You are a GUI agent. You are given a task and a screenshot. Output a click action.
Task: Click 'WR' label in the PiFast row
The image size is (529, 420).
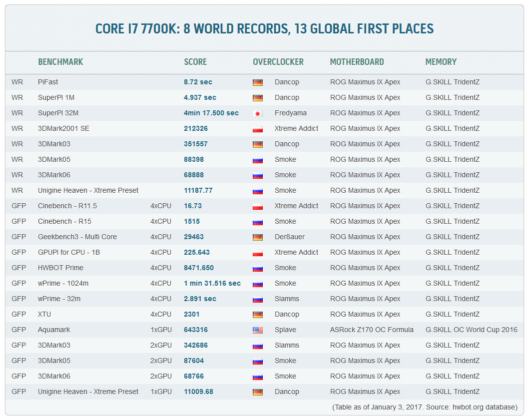(x=17, y=82)
